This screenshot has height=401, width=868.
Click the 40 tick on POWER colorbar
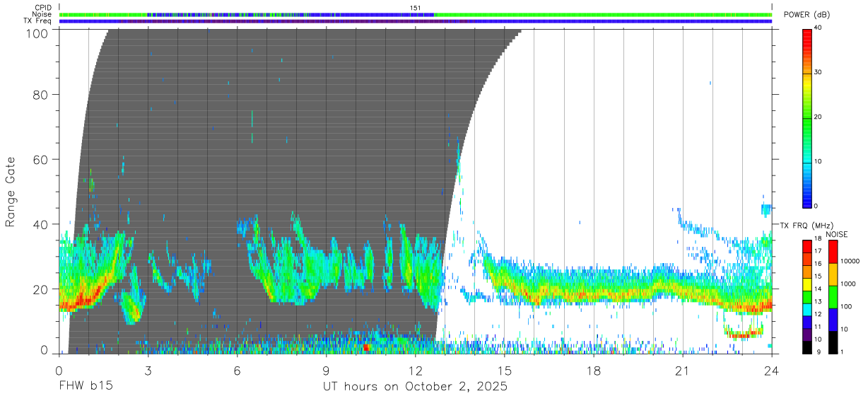pyautogui.click(x=819, y=28)
